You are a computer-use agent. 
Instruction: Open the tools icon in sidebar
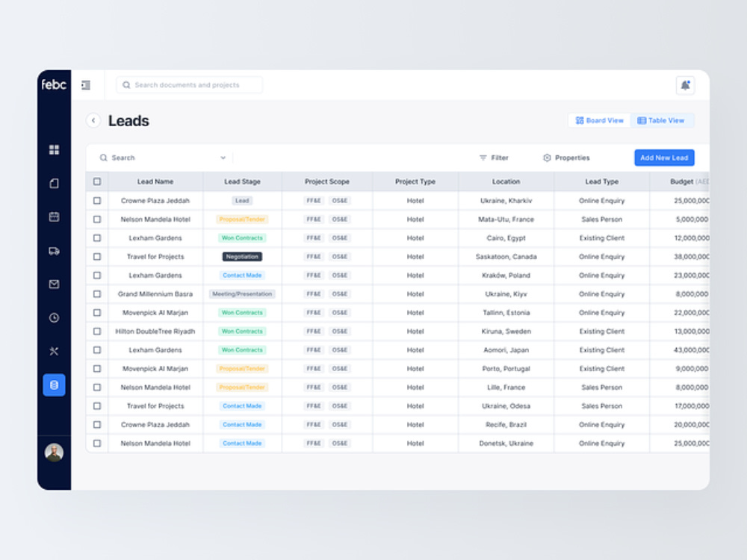click(54, 352)
